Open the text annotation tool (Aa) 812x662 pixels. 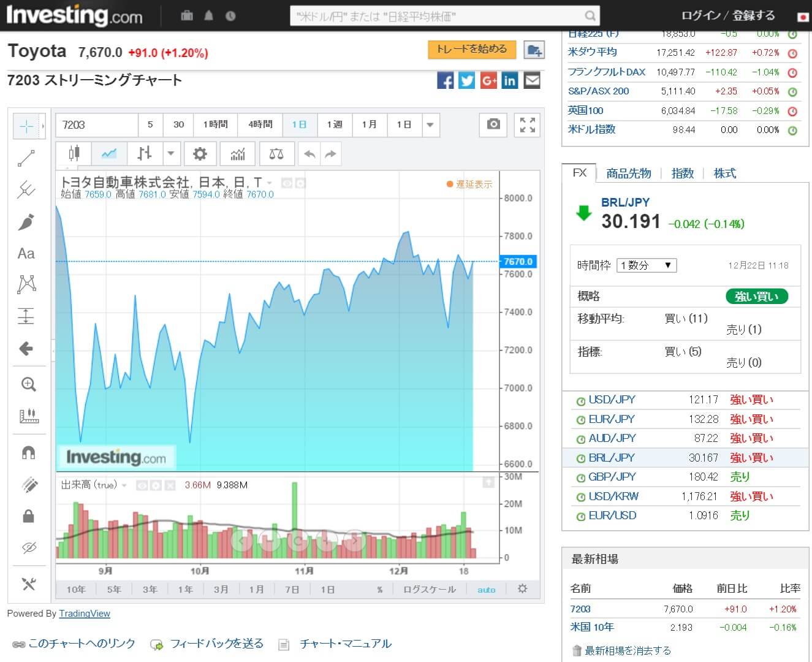(x=26, y=253)
